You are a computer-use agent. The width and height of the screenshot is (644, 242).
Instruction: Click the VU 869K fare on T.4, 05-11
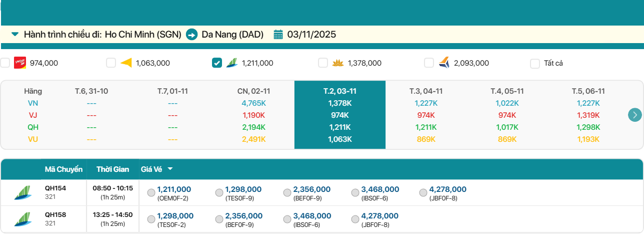(507, 139)
